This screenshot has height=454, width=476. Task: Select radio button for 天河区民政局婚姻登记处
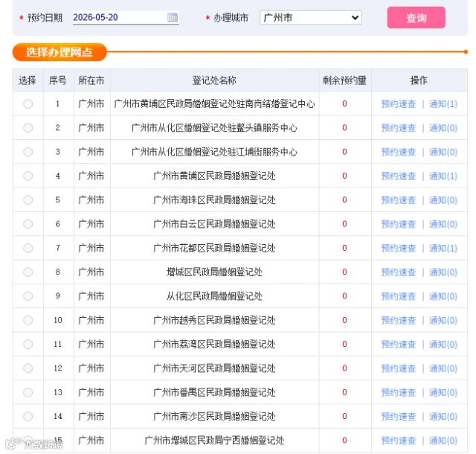28,368
